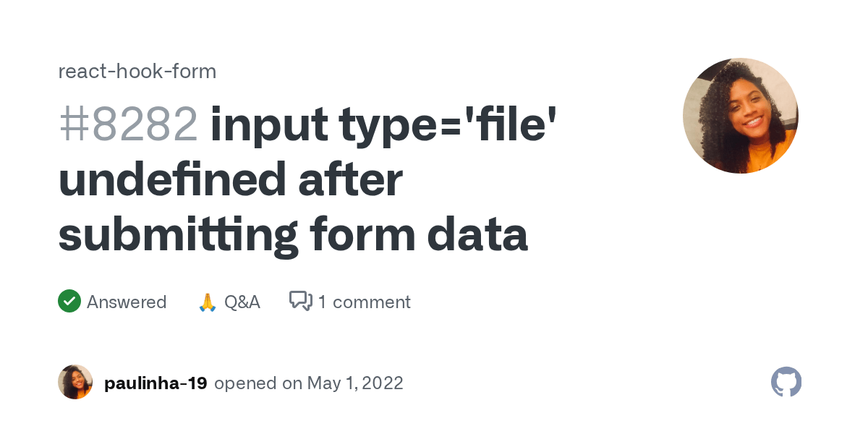Click the comment speech bubbles icon

(301, 301)
